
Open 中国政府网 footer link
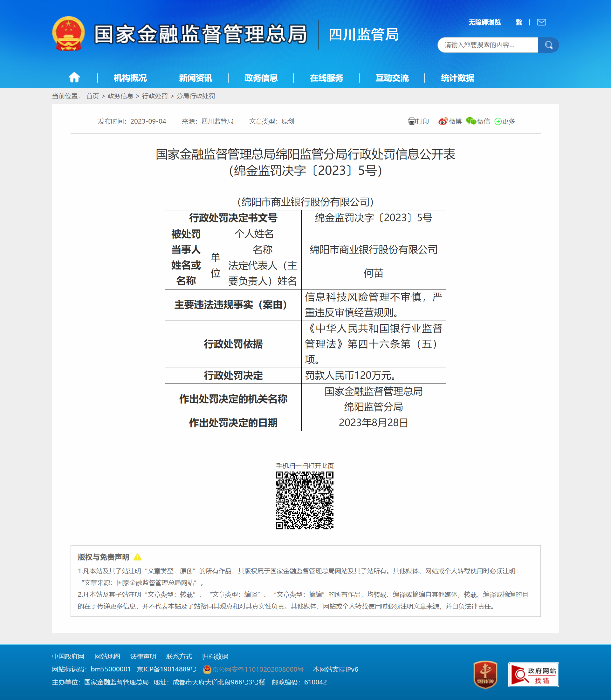[x=68, y=657]
